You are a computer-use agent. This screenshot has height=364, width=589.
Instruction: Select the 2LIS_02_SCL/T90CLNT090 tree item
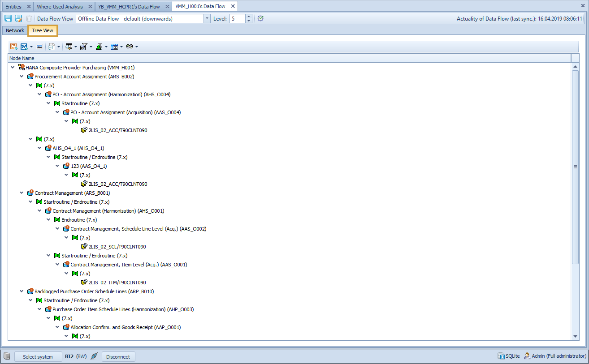click(117, 247)
